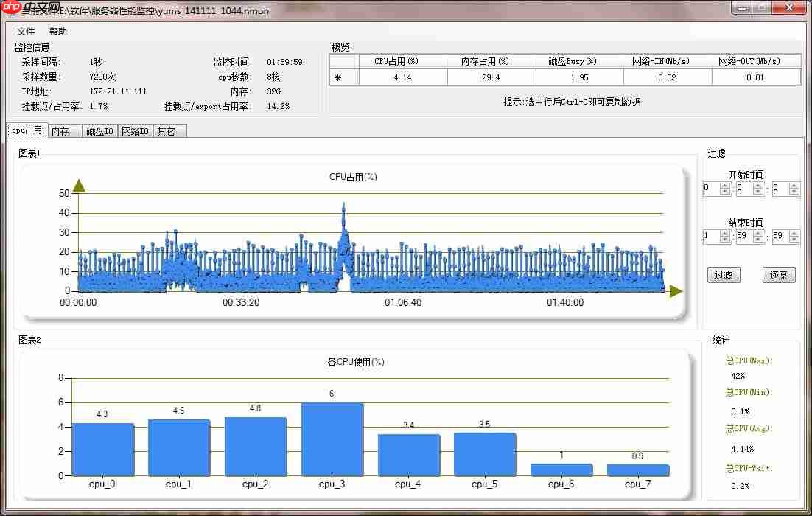Screen dimensions: 812x516
Task: Switch to the 网络IO tab
Action: 134,130
